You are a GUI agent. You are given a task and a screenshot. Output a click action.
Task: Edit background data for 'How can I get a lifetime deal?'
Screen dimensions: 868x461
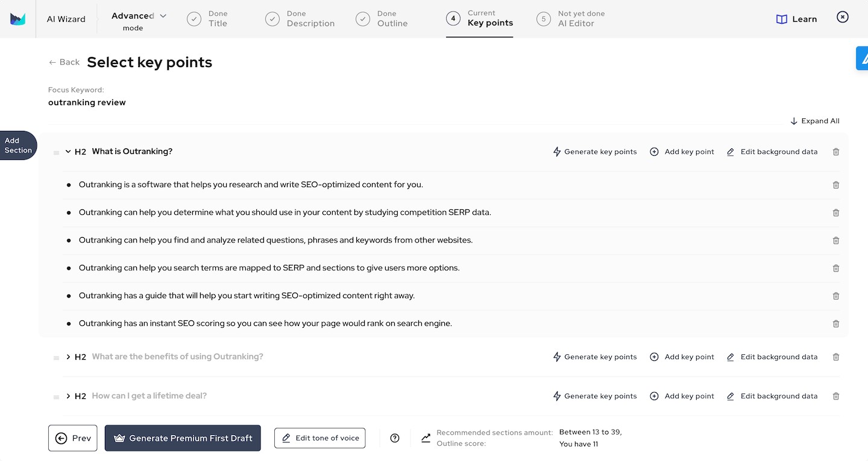772,396
